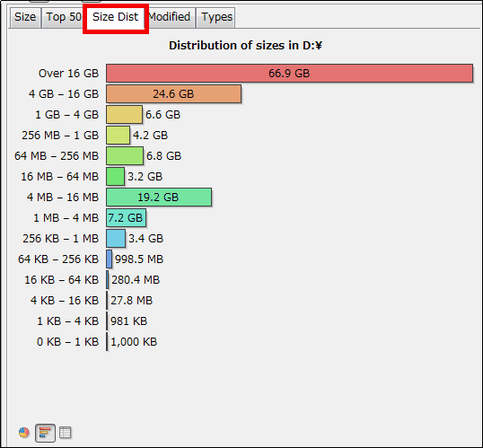Click the 19.2 GB bar
This screenshot has width=483, height=448.
click(159, 197)
